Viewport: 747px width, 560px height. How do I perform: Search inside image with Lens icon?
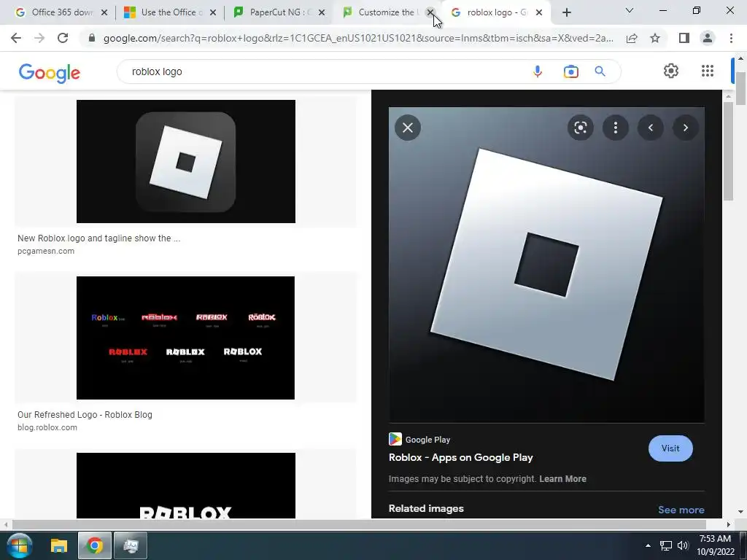pos(580,128)
